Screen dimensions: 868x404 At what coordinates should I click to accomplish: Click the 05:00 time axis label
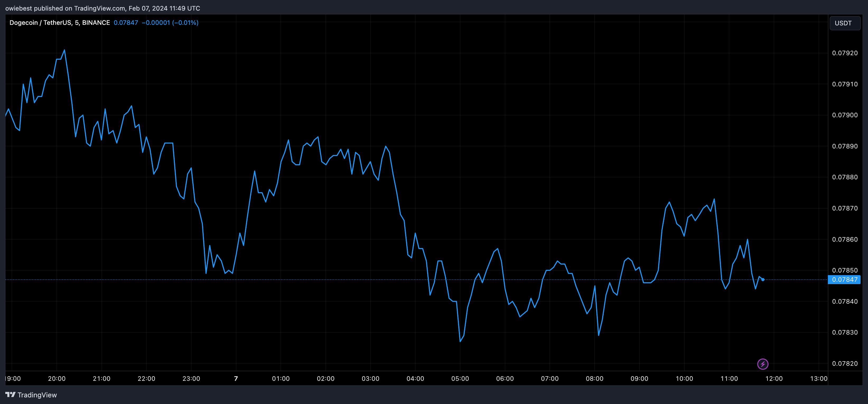460,378
